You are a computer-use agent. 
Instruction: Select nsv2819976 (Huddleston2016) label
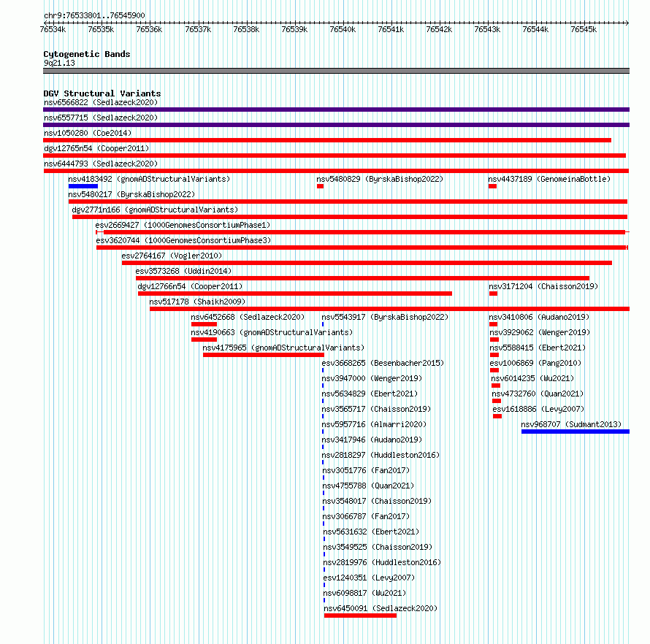(382, 562)
